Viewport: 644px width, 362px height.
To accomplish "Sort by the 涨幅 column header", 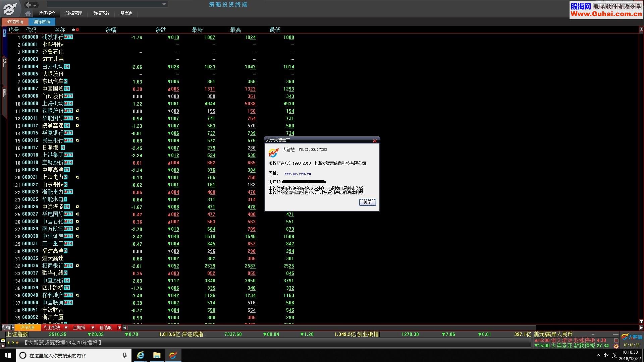I will pyautogui.click(x=111, y=30).
